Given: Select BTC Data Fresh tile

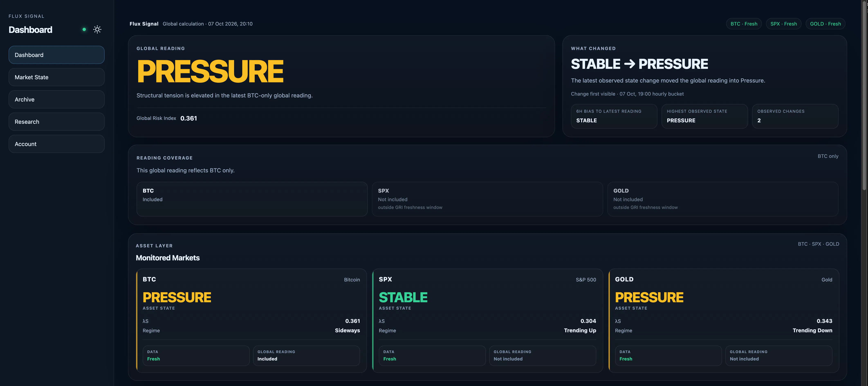Looking at the screenshot, I should tap(196, 356).
